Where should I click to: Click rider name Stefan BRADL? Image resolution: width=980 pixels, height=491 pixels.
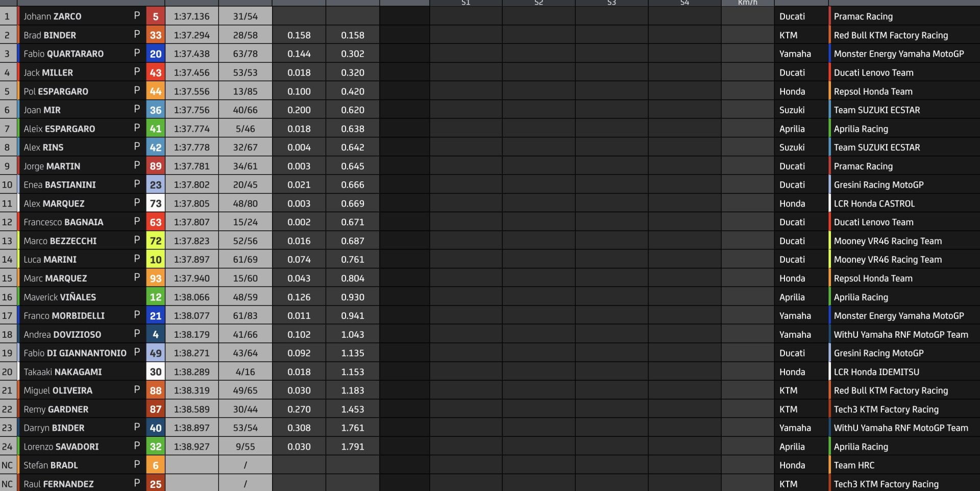coord(51,465)
